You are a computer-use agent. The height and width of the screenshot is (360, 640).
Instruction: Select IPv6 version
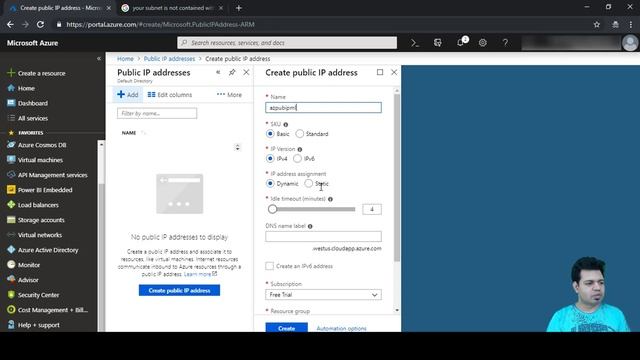pos(297,158)
